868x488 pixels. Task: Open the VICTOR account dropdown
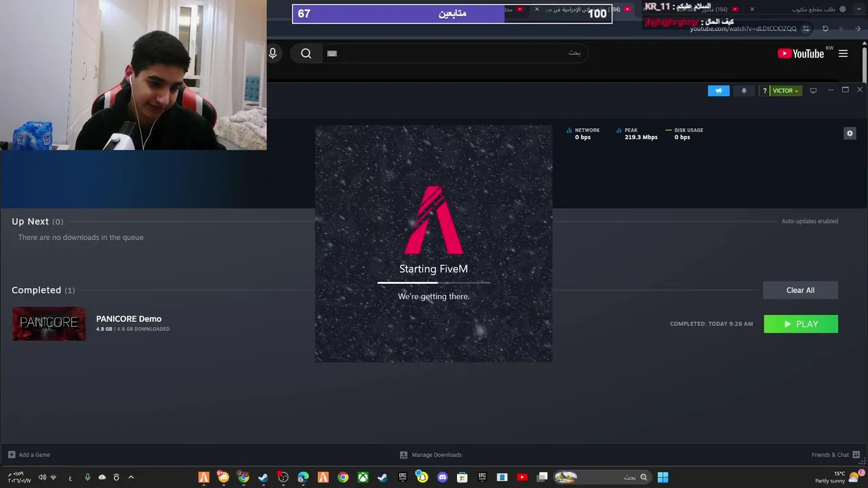(785, 90)
